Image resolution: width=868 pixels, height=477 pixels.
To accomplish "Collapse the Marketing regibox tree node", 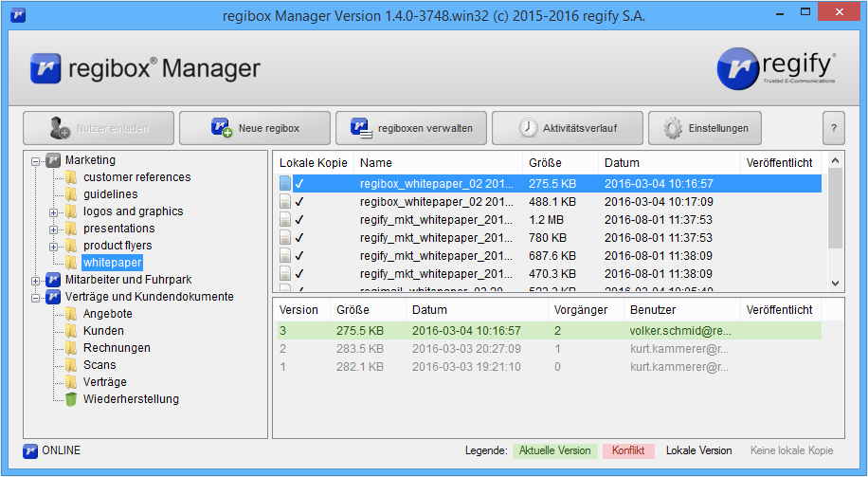I will tap(35, 162).
